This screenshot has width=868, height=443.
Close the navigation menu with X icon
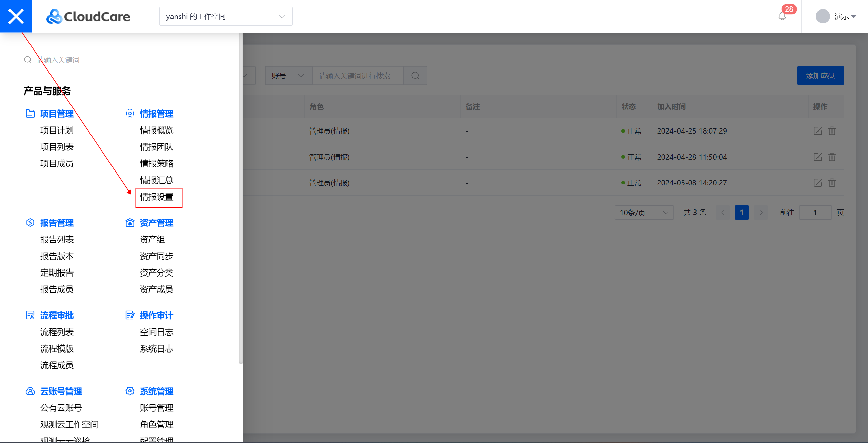coord(16,16)
